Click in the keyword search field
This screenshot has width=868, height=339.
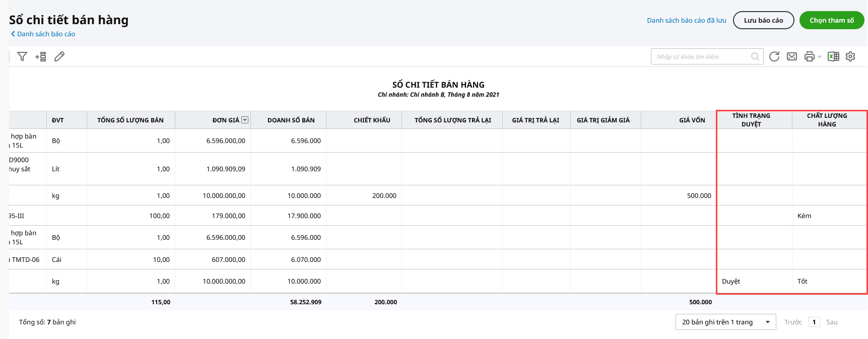tap(700, 56)
